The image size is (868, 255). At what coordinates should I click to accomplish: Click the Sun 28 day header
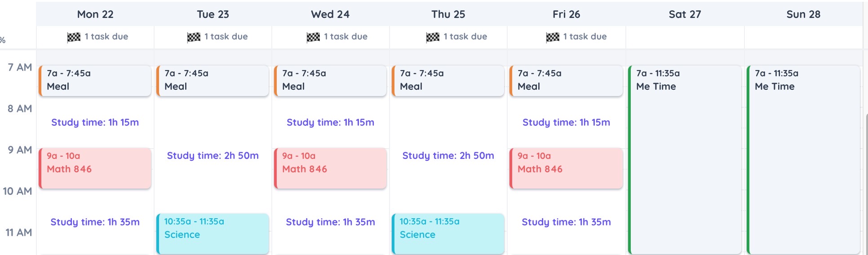point(803,14)
